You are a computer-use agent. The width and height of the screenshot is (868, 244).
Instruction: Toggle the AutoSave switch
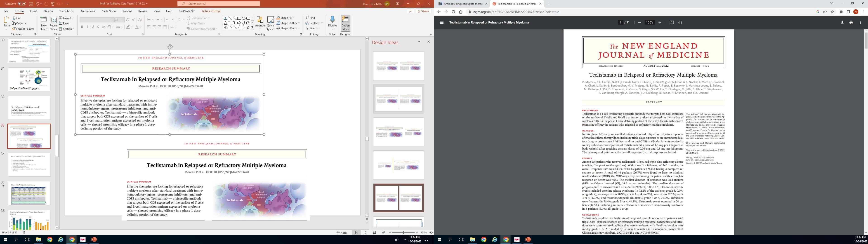(x=22, y=4)
